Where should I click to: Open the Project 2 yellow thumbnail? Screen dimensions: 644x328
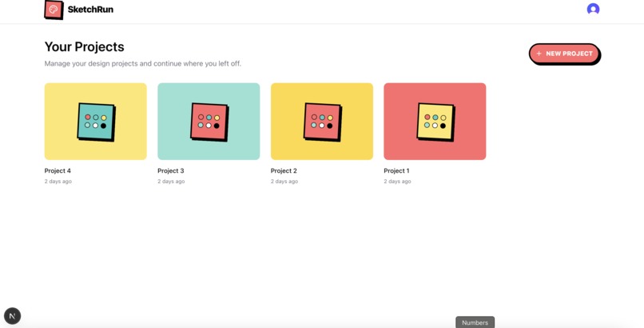pos(321,122)
